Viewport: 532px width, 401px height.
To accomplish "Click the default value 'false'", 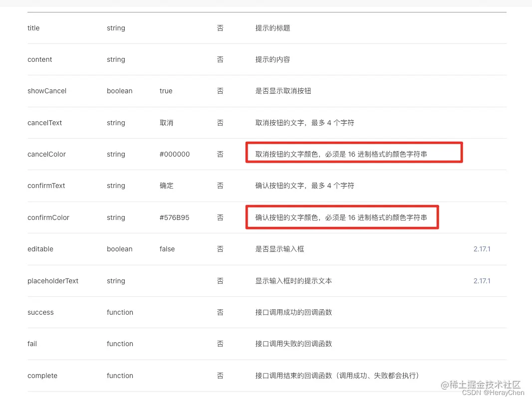I will [167, 249].
